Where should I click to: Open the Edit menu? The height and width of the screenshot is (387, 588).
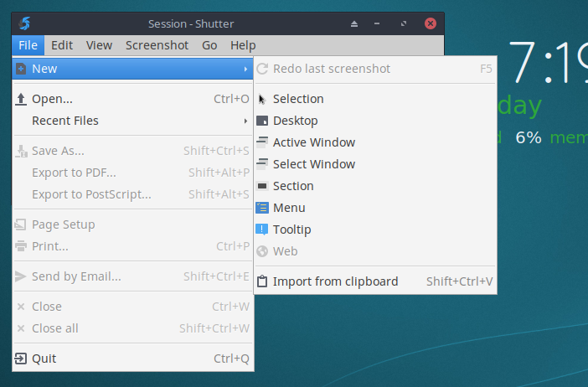[62, 45]
